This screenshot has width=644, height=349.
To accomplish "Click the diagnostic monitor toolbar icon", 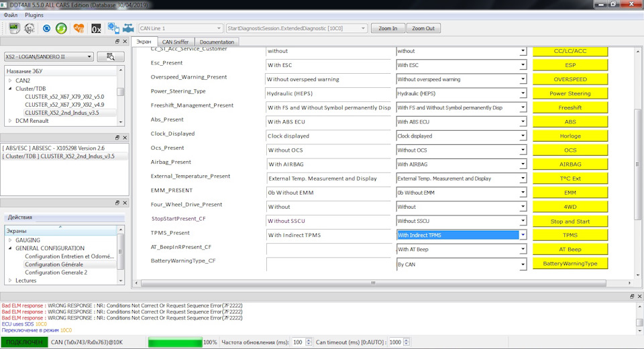I will pos(14,28).
